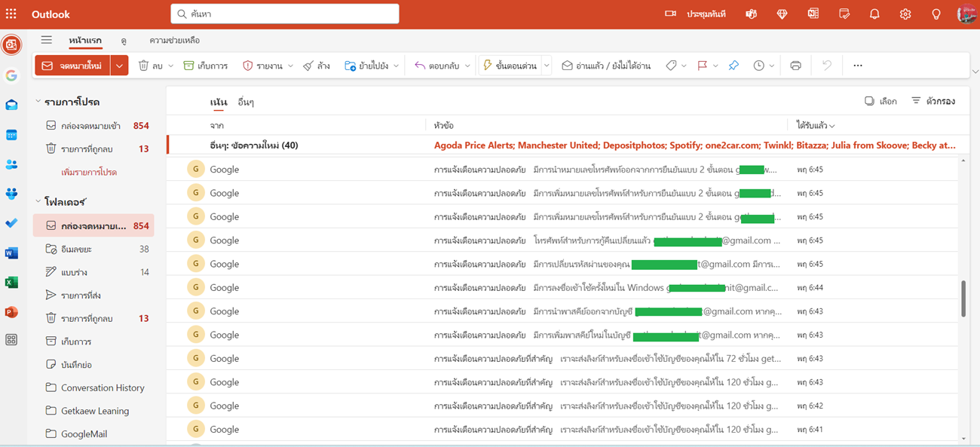Click the tag categorize icon
This screenshot has height=447, width=980.
tap(671, 66)
